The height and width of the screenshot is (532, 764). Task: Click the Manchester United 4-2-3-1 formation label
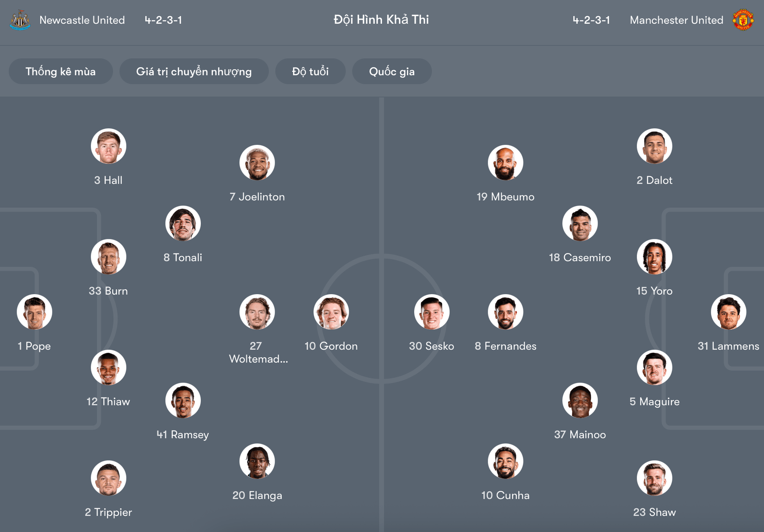591,20
